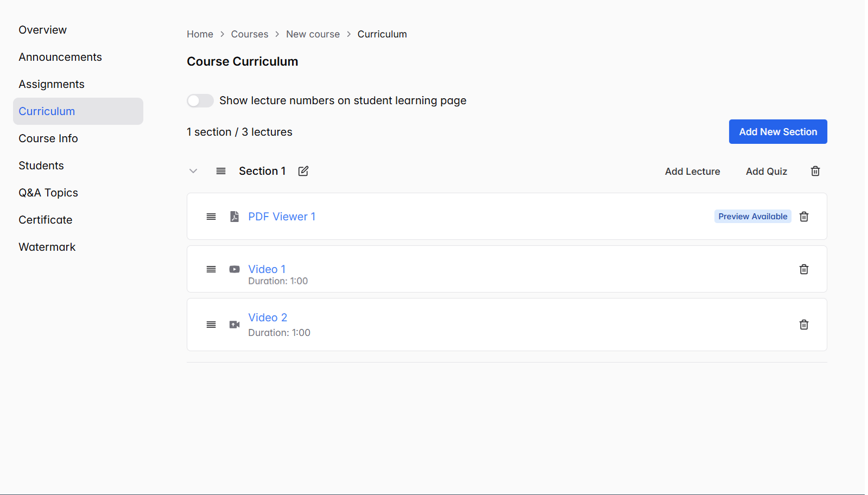The image size is (868, 495).
Task: Click the YouTube-style video icon for Video 1
Action: [235, 269]
